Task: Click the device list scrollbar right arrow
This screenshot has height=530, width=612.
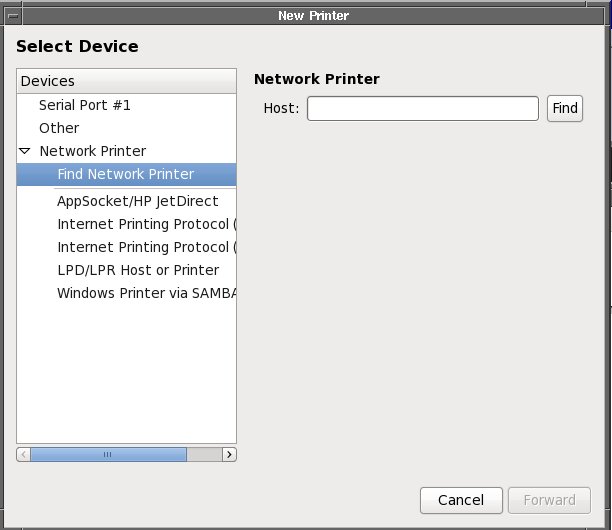Action: [229, 454]
